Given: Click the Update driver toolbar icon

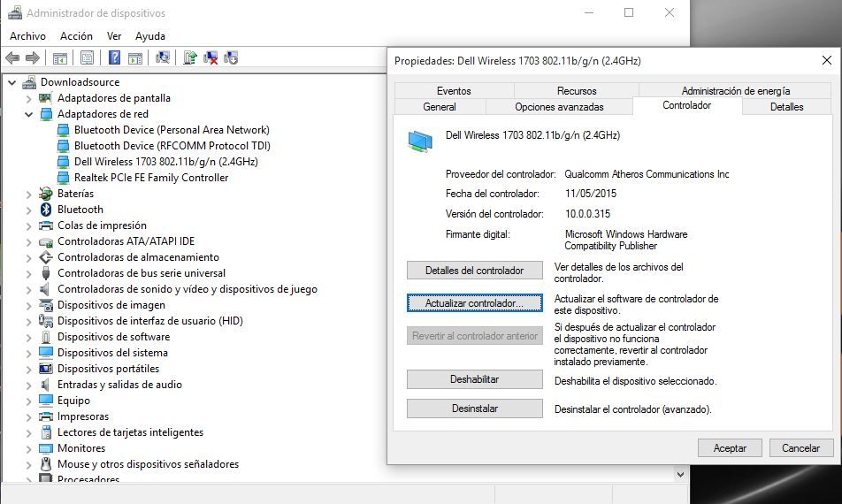Looking at the screenshot, I should (x=189, y=57).
